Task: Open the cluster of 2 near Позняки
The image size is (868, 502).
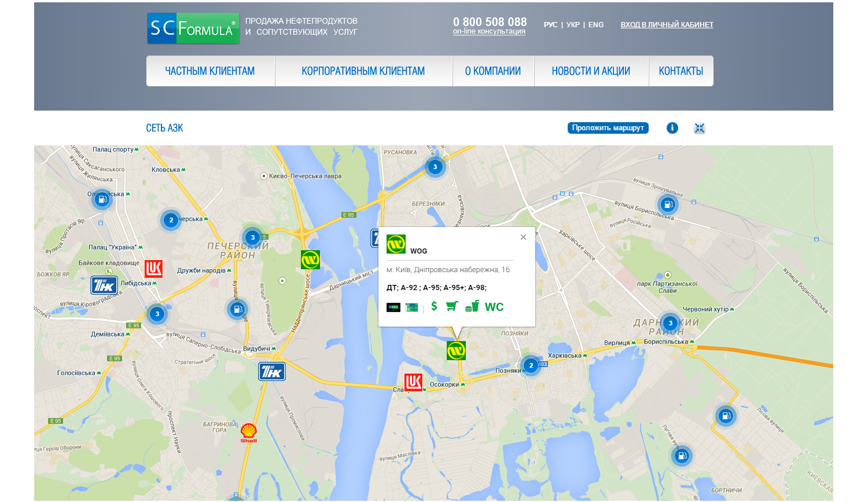Action: tap(531, 365)
